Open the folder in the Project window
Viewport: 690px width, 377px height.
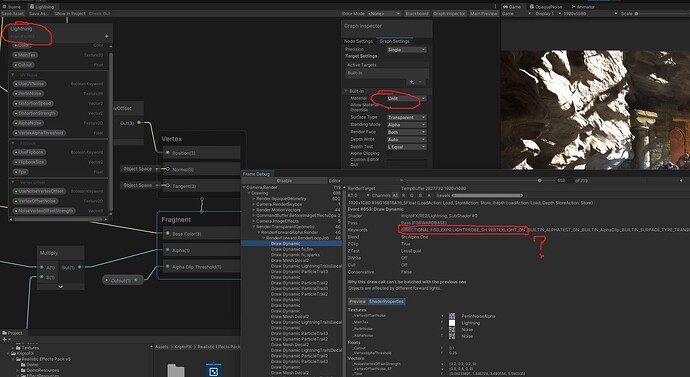click(x=176, y=370)
